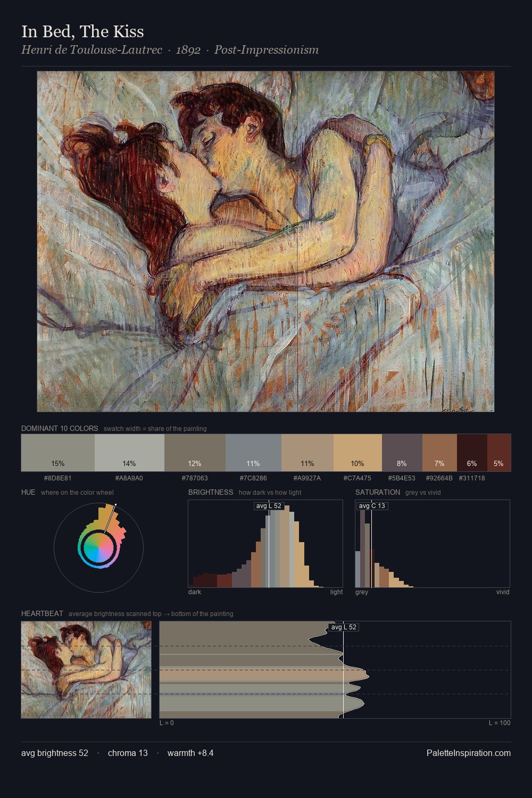Select the #A8A9A0 swatch marked 14%
This screenshot has height=798, width=532.
[129, 453]
